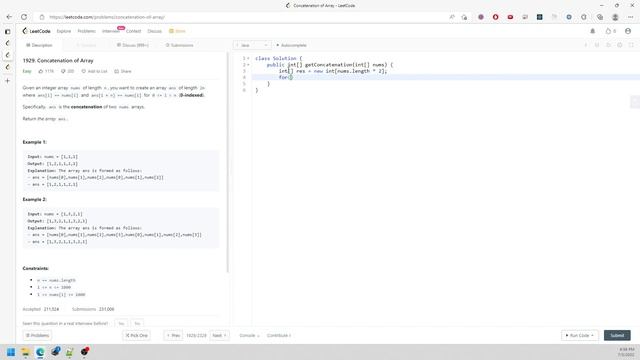Switch to the Description tab
Viewport: 640px width, 360px height.
39,45
